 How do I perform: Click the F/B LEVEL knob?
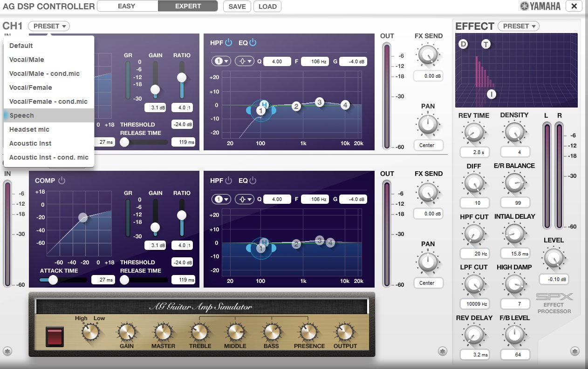514,335
